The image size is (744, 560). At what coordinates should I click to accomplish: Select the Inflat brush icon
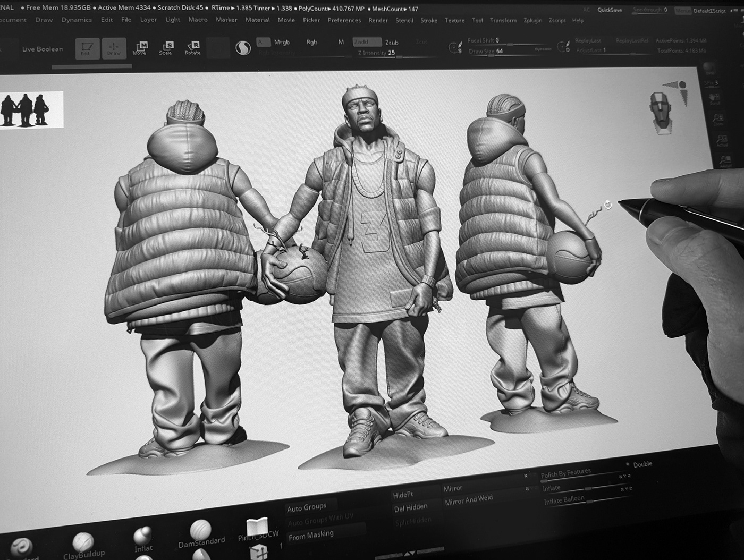coord(142,536)
